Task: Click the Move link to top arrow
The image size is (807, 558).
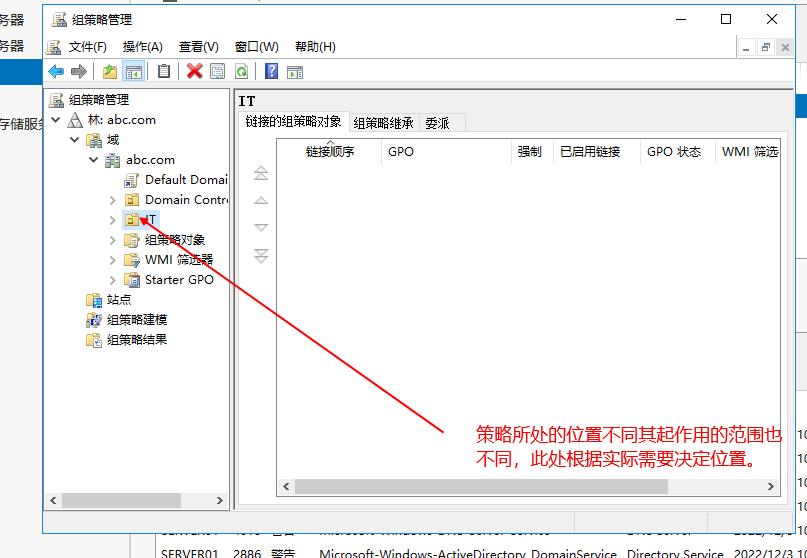Action: click(x=261, y=173)
